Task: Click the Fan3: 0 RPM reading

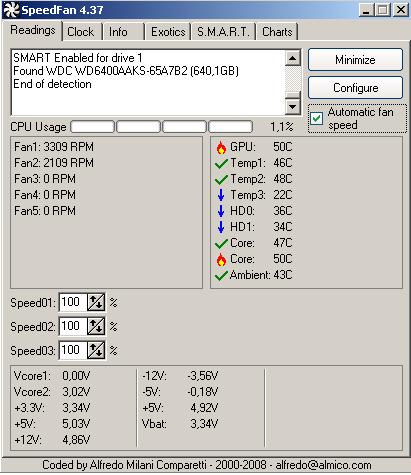Action: coord(45,179)
